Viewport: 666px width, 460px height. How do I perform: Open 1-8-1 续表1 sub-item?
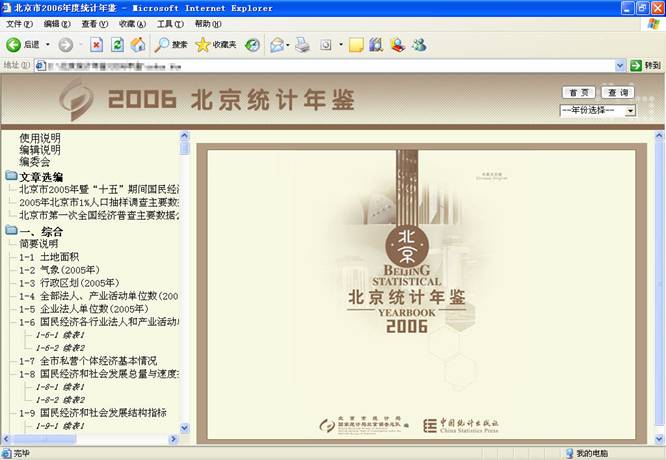[60, 387]
